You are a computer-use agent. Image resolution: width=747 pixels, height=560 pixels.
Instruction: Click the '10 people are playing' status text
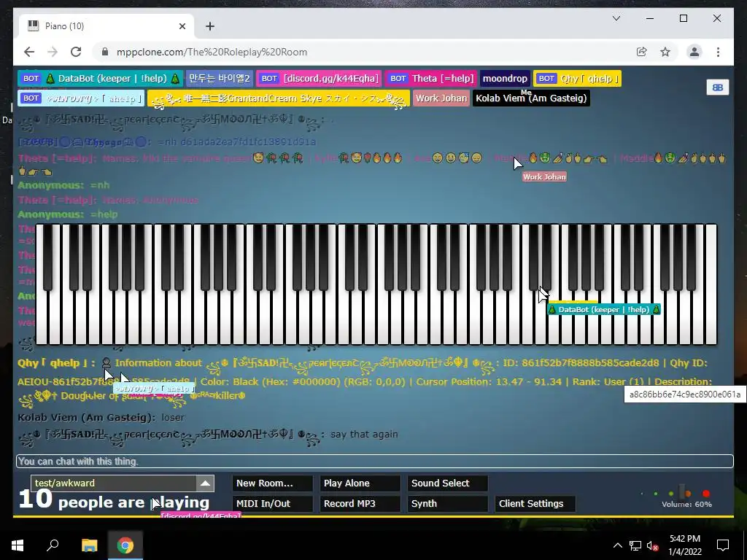[114, 500]
